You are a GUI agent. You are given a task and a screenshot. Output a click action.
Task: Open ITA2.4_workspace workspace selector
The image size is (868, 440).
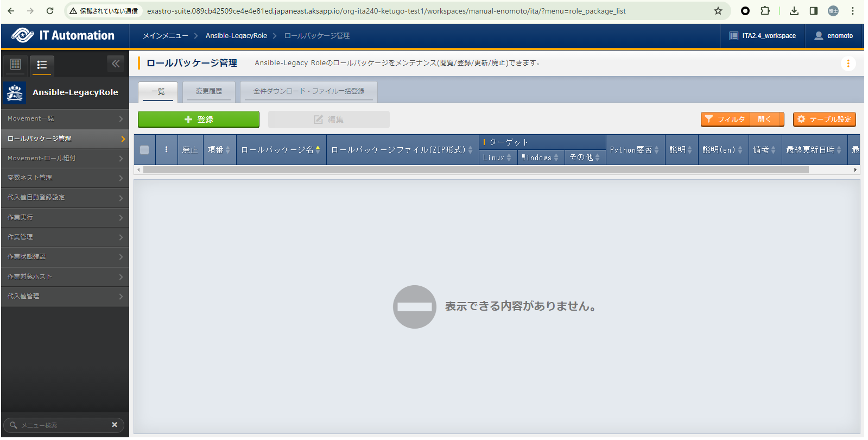coord(763,36)
